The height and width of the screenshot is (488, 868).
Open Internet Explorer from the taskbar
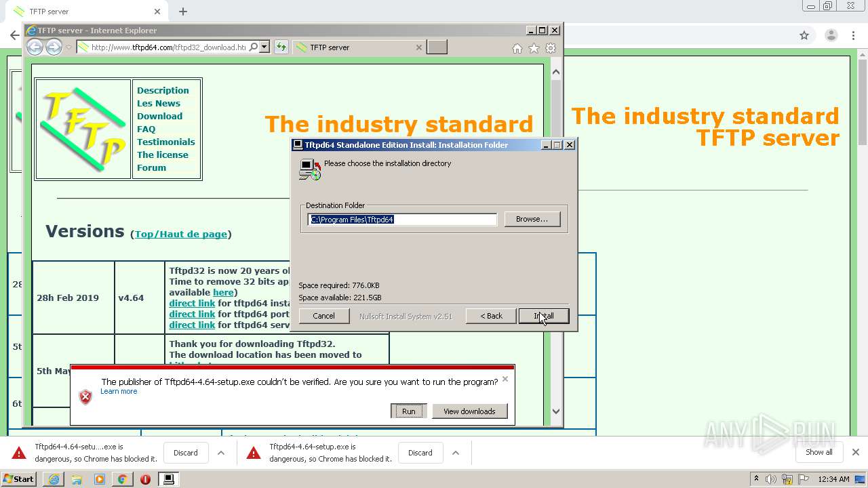coord(54,479)
